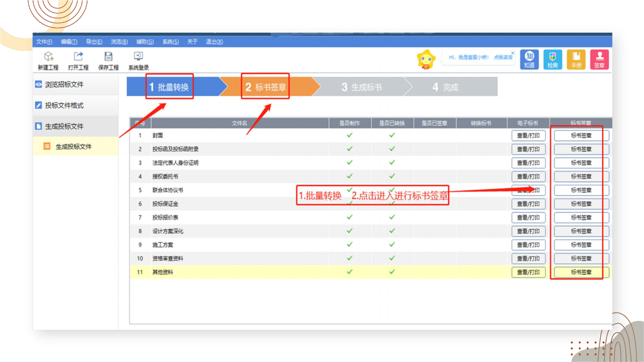Click the 检测 shield icon

tap(552, 59)
